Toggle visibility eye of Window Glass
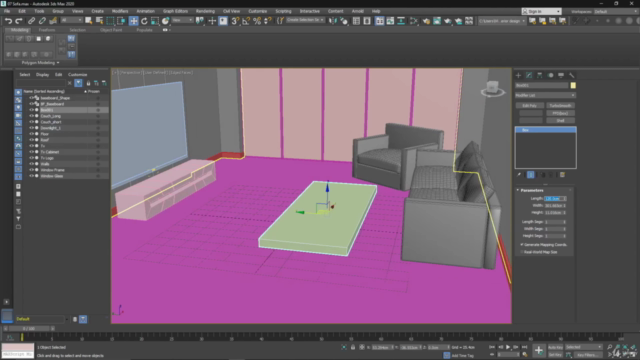 [x=31, y=176]
